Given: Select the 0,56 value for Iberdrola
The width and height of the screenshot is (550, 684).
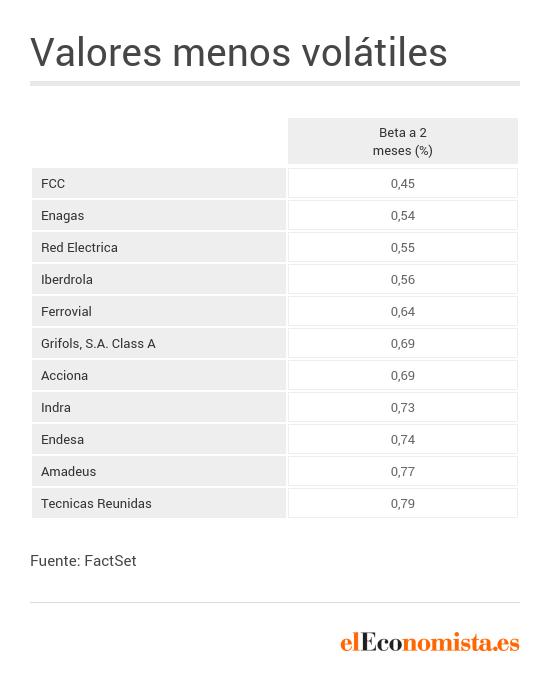Looking at the screenshot, I should click(403, 279).
